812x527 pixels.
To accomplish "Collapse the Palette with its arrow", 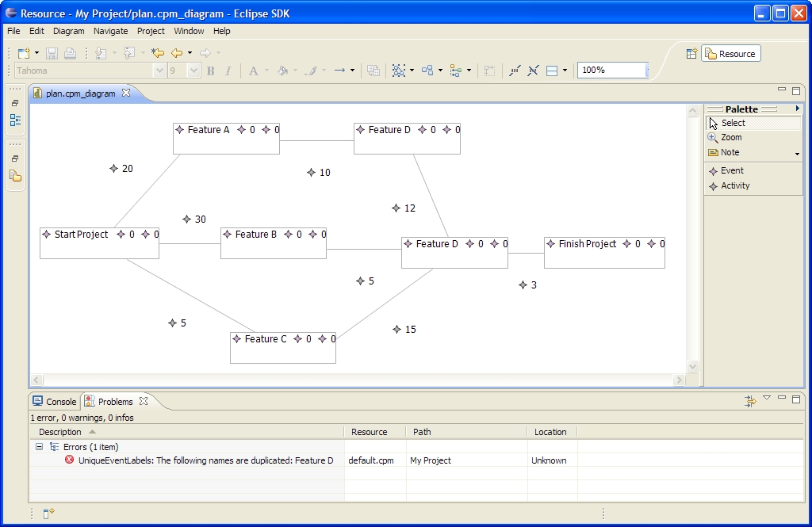I will tap(798, 109).
